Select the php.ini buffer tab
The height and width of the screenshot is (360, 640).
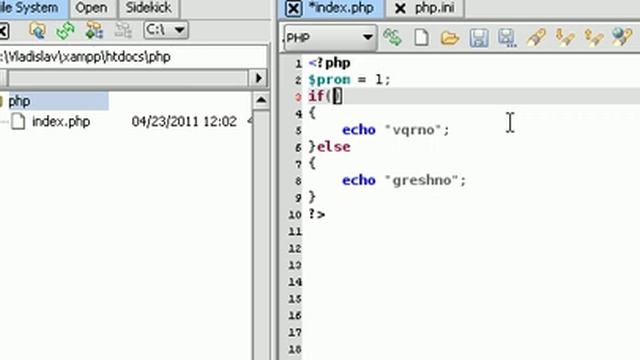click(434, 8)
